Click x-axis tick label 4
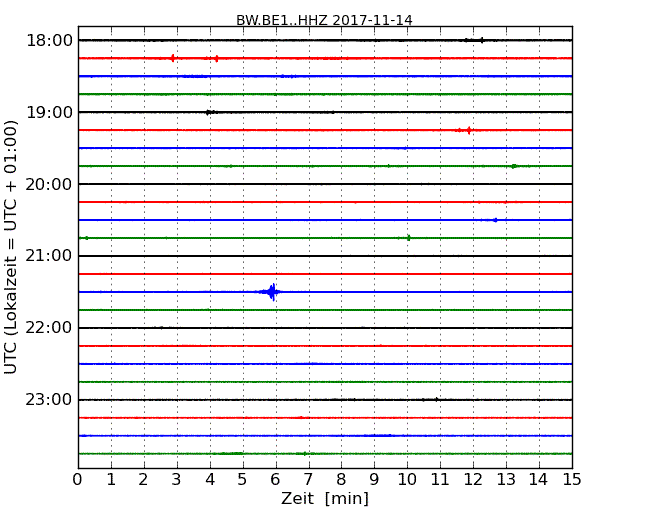Screen dimensions: 650x520 [x=210, y=480]
